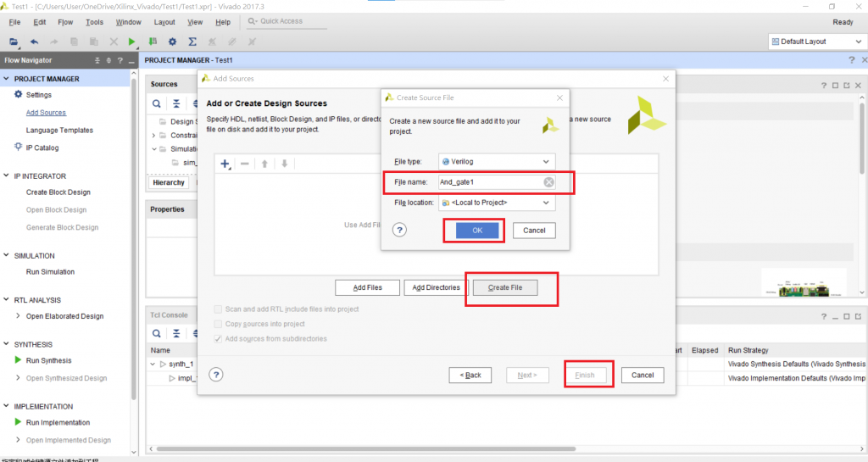The image size is (868, 462).
Task: Close the Create Source File dialog
Action: pyautogui.click(x=559, y=98)
